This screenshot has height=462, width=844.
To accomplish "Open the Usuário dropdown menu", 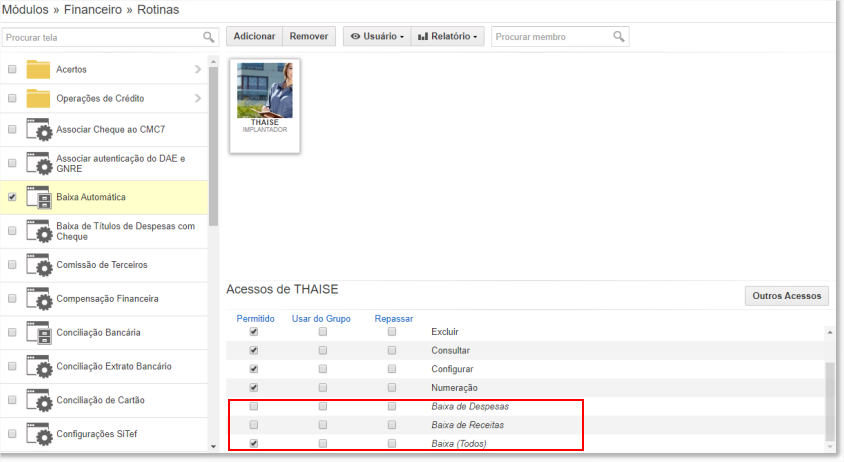I will [377, 36].
